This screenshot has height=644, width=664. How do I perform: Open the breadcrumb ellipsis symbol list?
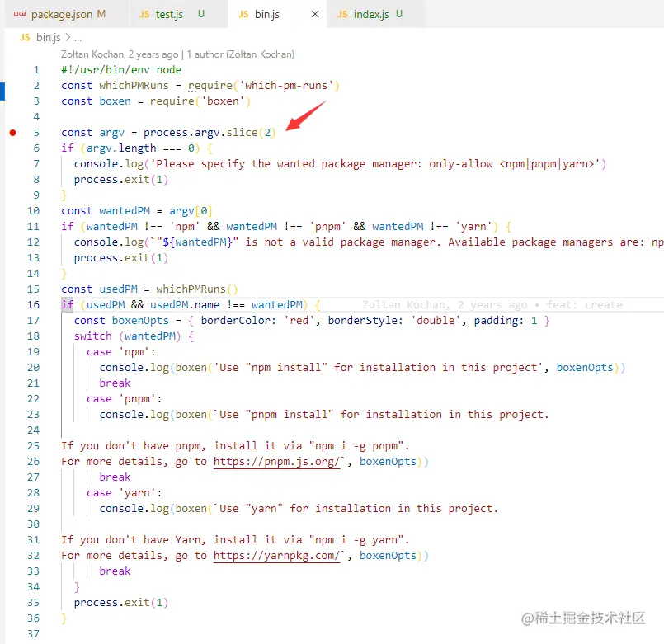(78, 38)
